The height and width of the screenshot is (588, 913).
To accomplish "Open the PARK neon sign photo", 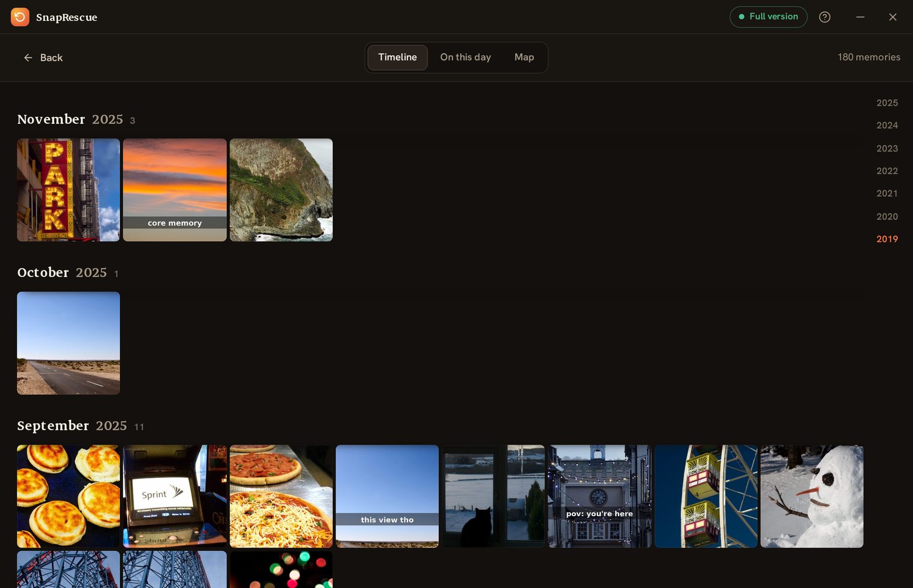I will [x=68, y=190].
